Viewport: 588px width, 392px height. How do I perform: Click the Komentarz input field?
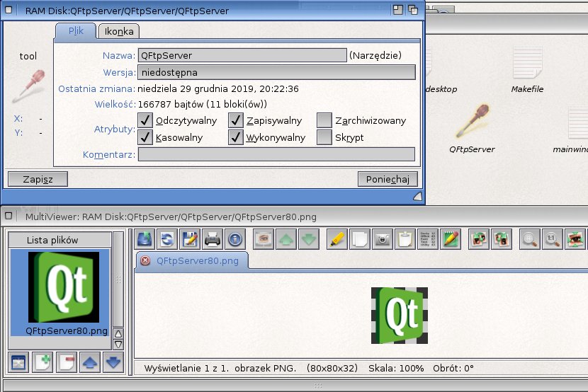277,154
